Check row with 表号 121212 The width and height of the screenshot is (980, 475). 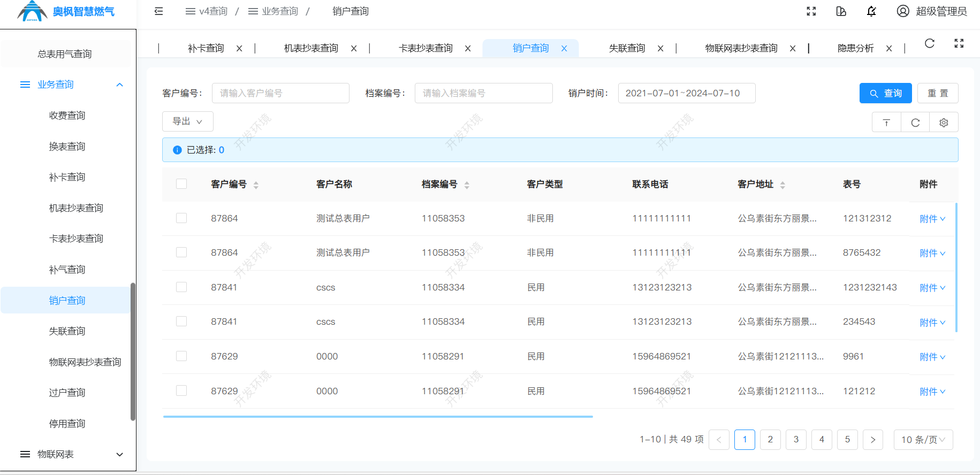tap(181, 391)
